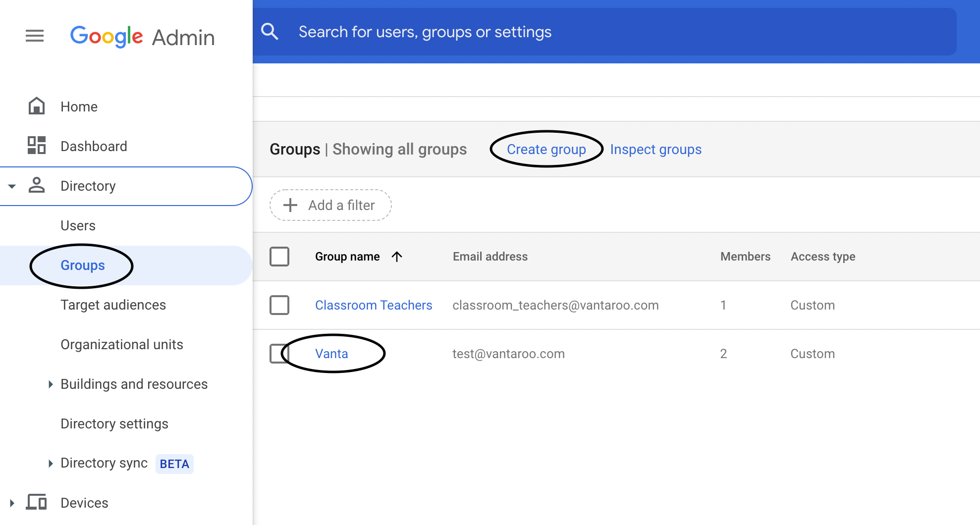Open Target audiences
The image size is (980, 525).
[x=113, y=305]
